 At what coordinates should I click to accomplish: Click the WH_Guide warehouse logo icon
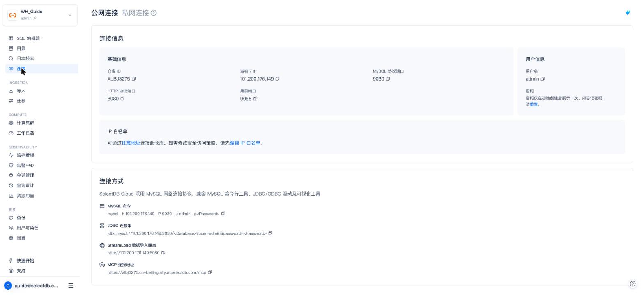(13, 15)
